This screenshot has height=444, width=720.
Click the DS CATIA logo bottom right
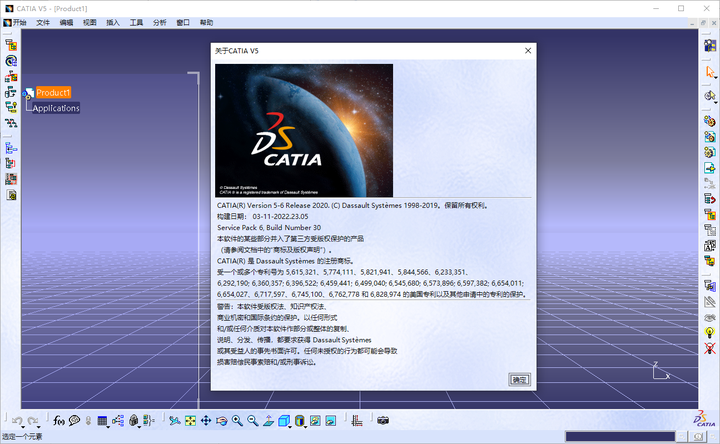click(705, 418)
